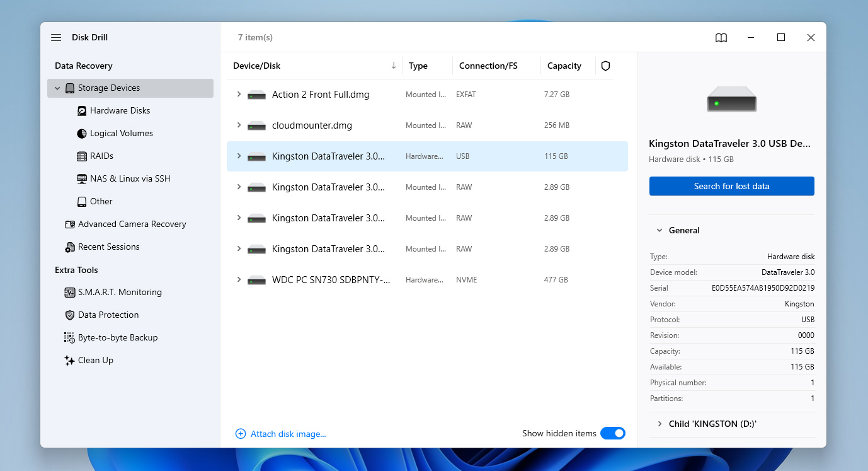
Task: Click the book icon in title bar
Action: (x=721, y=37)
